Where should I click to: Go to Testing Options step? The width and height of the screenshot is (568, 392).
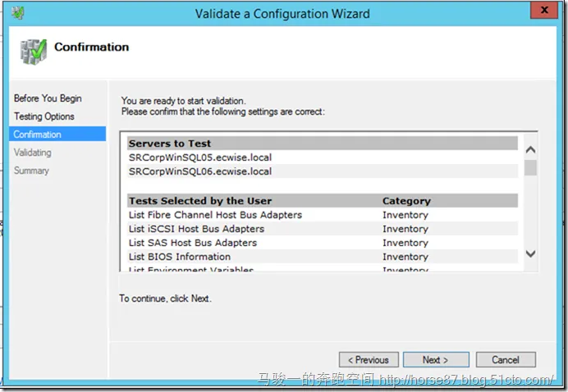[x=44, y=116]
